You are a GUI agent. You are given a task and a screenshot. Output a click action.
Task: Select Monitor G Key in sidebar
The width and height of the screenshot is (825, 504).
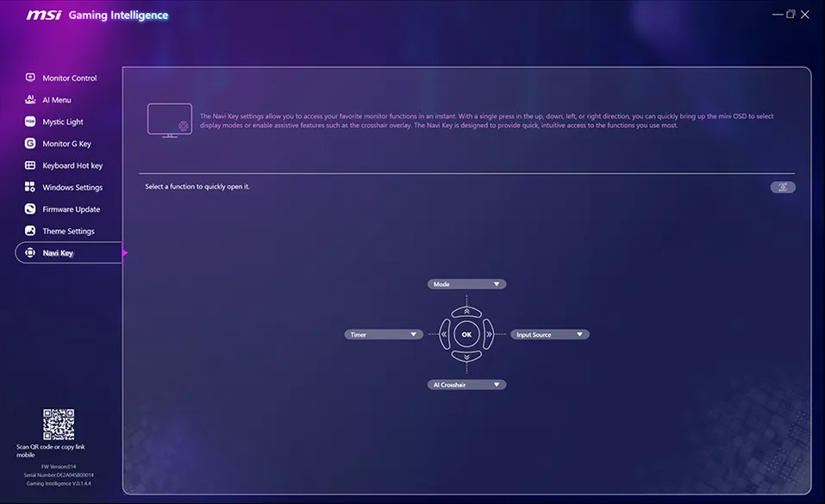pos(67,144)
